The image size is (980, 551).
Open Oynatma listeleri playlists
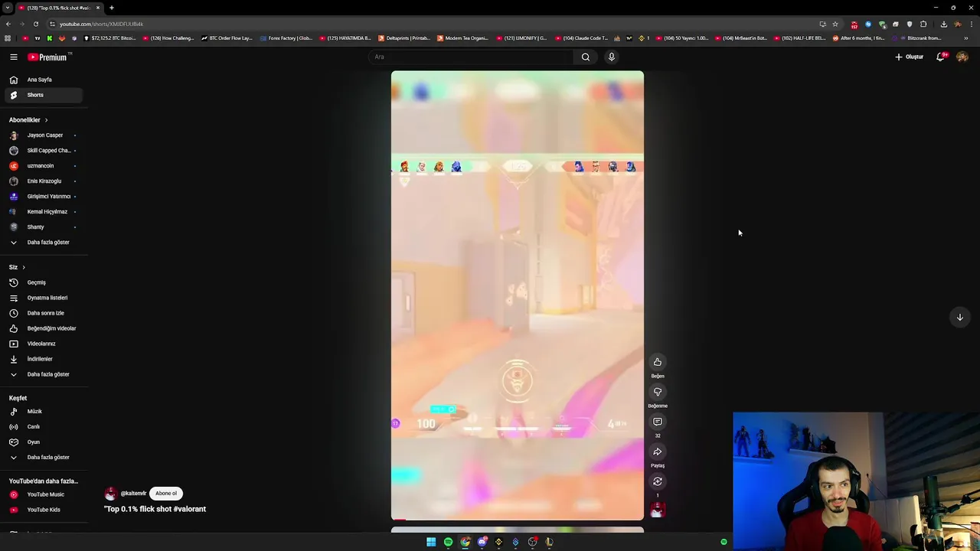pyautogui.click(x=43, y=298)
